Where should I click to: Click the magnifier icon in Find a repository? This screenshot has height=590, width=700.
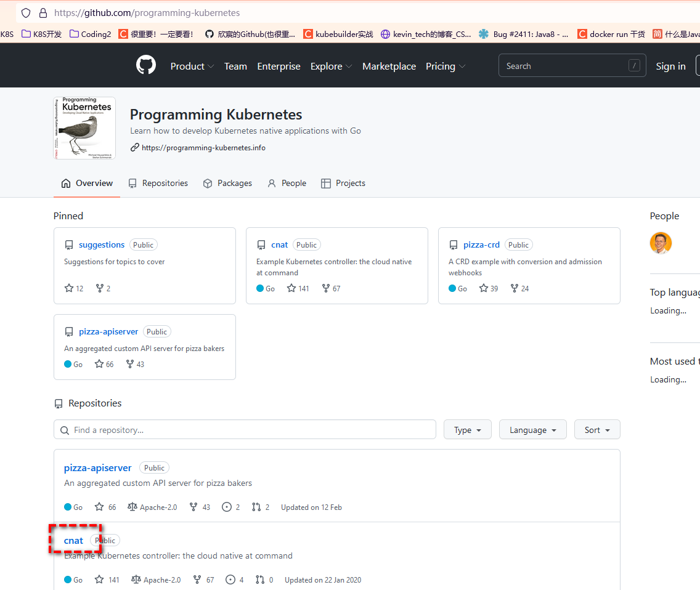pos(65,430)
